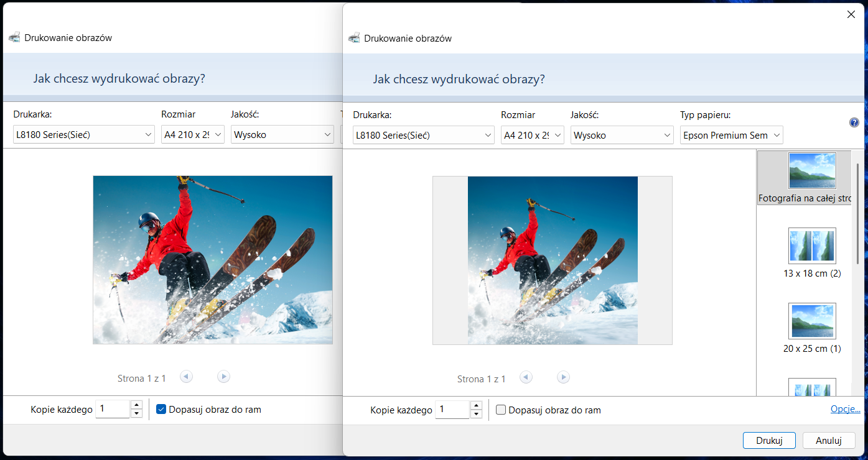Uncheck the checked Dopasuj obraz do ram checkbox
This screenshot has height=460, width=868.
point(161,410)
